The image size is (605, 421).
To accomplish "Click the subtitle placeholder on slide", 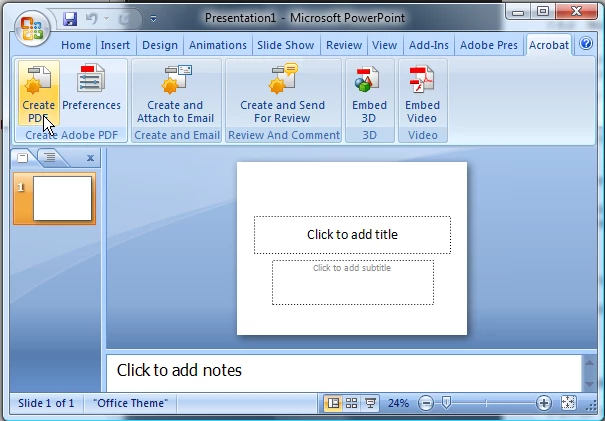I will [353, 282].
